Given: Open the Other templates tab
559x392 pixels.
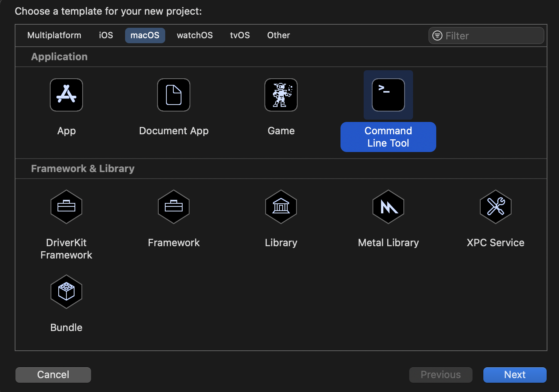Looking at the screenshot, I should coord(279,35).
